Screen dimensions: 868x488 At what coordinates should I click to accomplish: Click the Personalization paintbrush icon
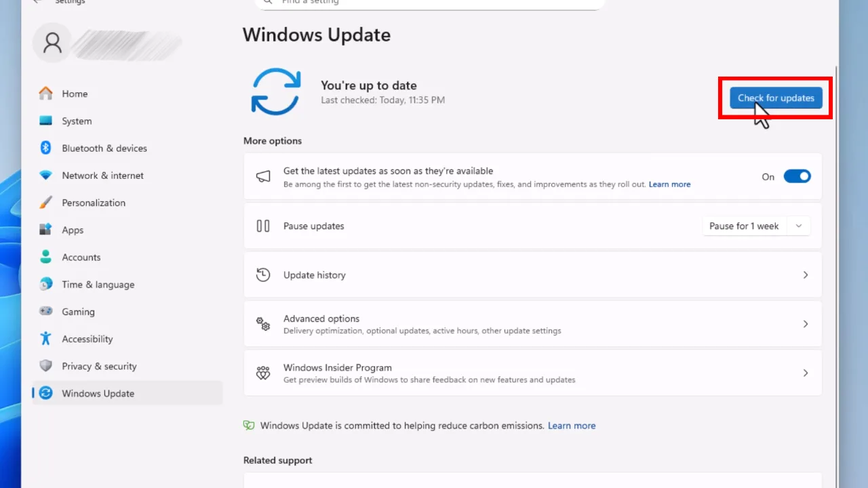45,202
